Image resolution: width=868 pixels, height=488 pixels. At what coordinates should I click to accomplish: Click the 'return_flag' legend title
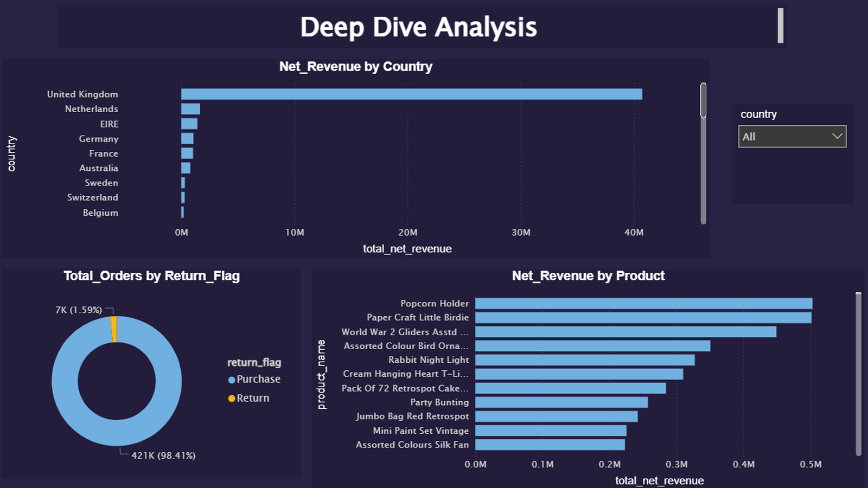(x=254, y=362)
